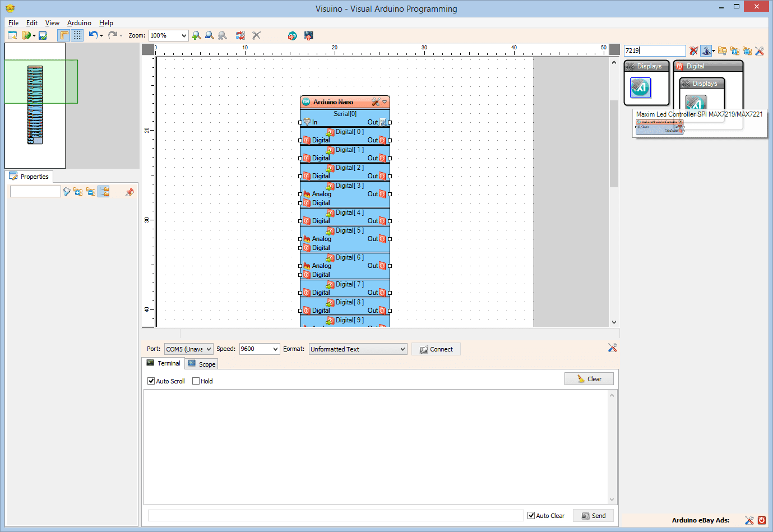
Task: Select the Zoom Out magnifier icon
Action: tap(209, 35)
